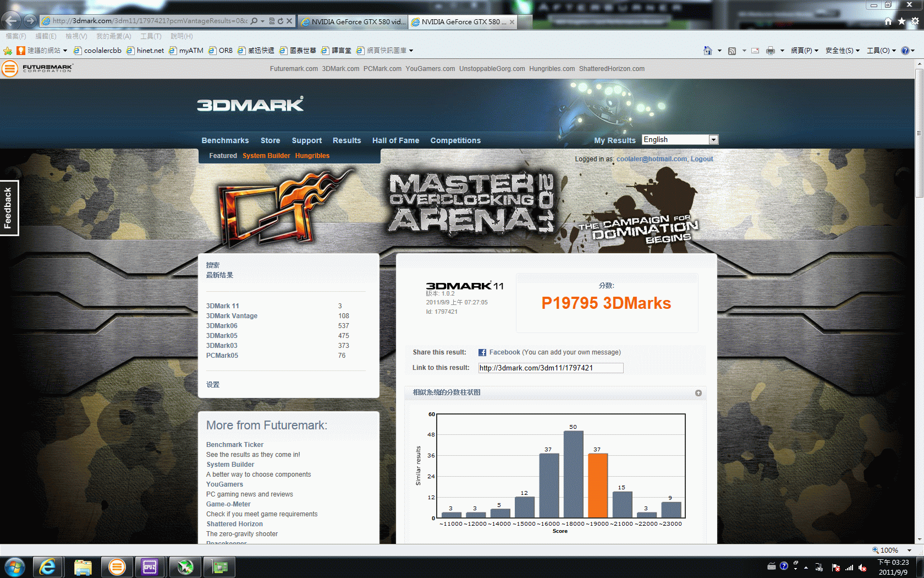Click the tallest bar labeled 50 in chart
Viewport: 924px width, 578px height.
click(x=574, y=475)
